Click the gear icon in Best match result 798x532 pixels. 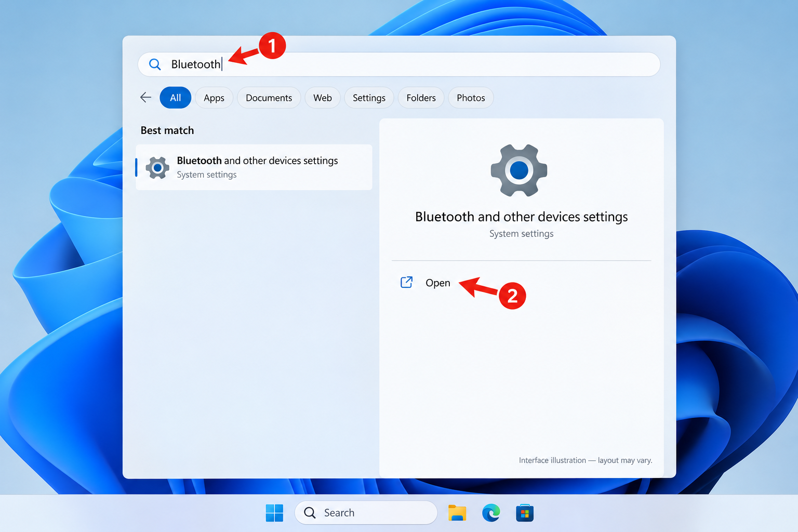[157, 168]
